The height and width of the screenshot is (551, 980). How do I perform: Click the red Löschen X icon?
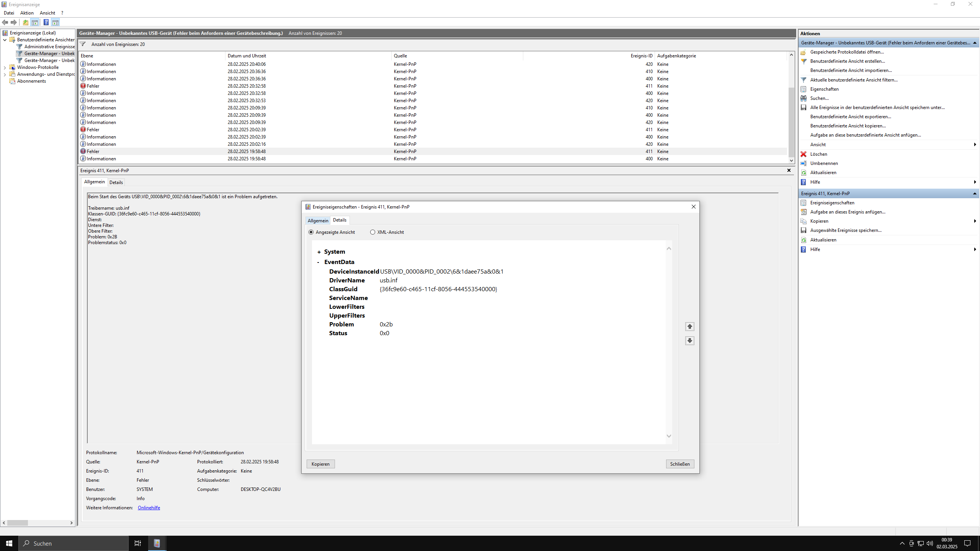pyautogui.click(x=804, y=154)
